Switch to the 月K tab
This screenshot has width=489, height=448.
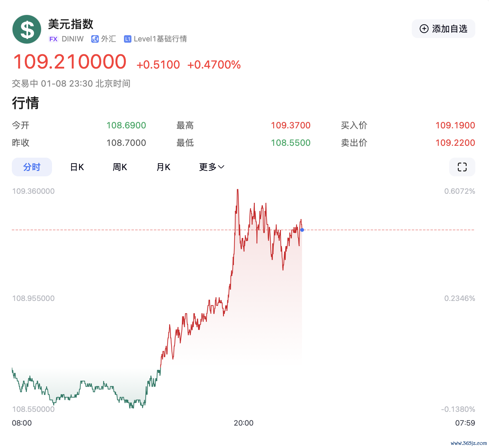[x=163, y=167]
